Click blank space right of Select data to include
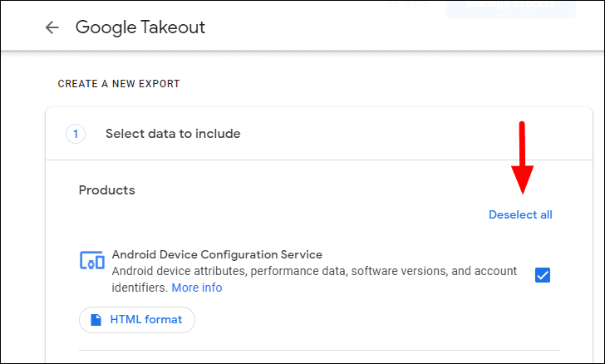This screenshot has width=605, height=364. click(x=399, y=134)
